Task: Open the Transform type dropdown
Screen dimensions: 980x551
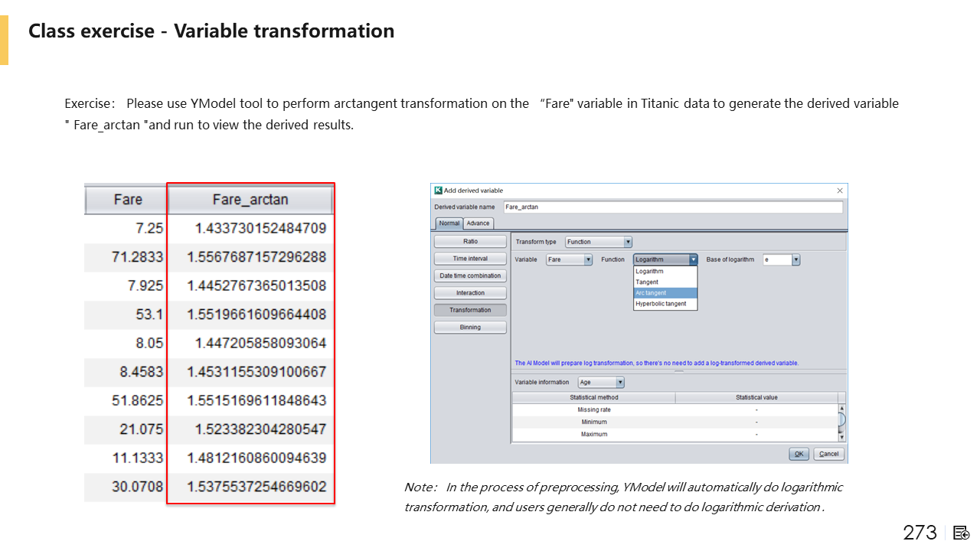Action: [x=628, y=242]
